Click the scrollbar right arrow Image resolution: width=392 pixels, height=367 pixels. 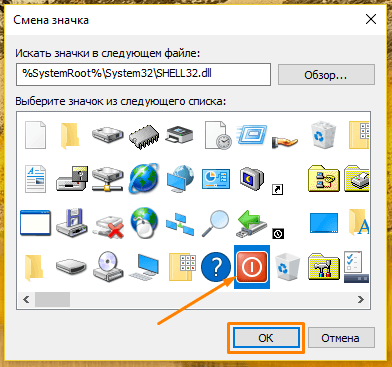click(361, 299)
